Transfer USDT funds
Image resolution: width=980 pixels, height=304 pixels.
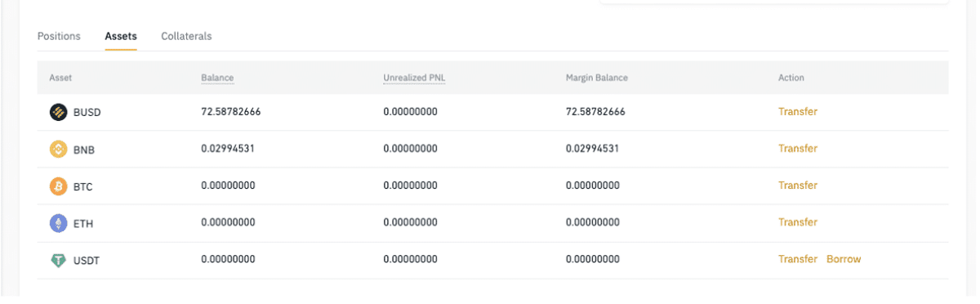[x=798, y=259]
